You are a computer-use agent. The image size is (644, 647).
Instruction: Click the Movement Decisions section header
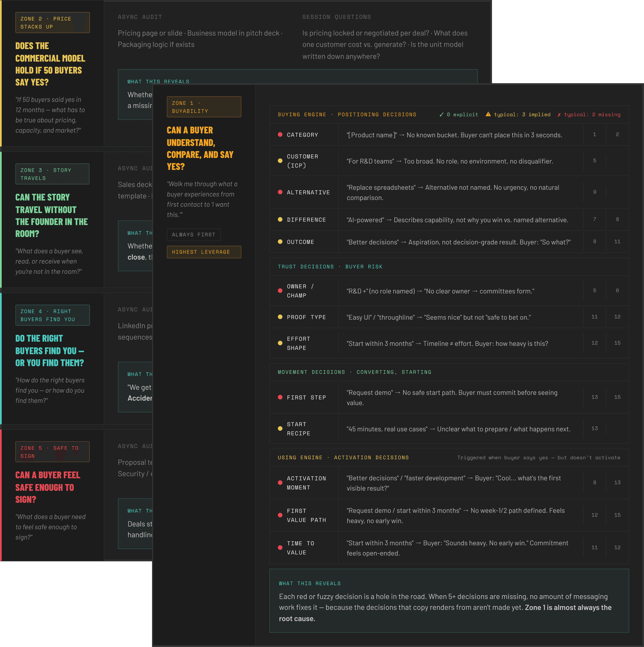(x=354, y=372)
